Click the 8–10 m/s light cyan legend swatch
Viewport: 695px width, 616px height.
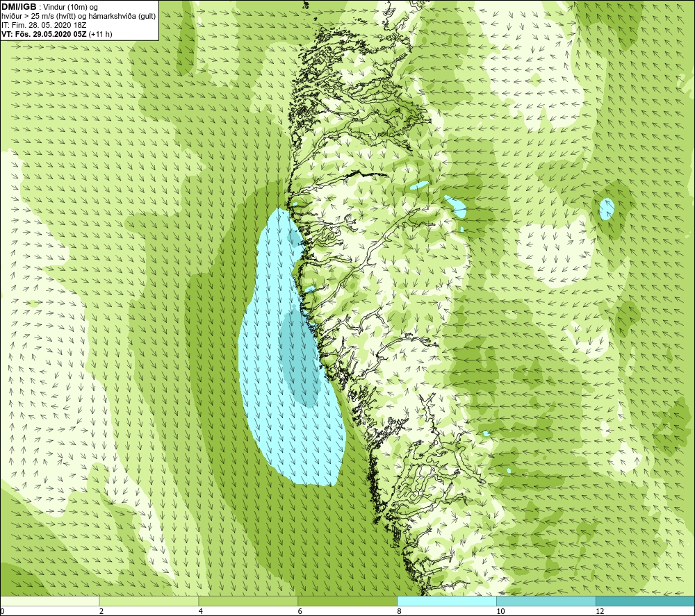(x=447, y=601)
